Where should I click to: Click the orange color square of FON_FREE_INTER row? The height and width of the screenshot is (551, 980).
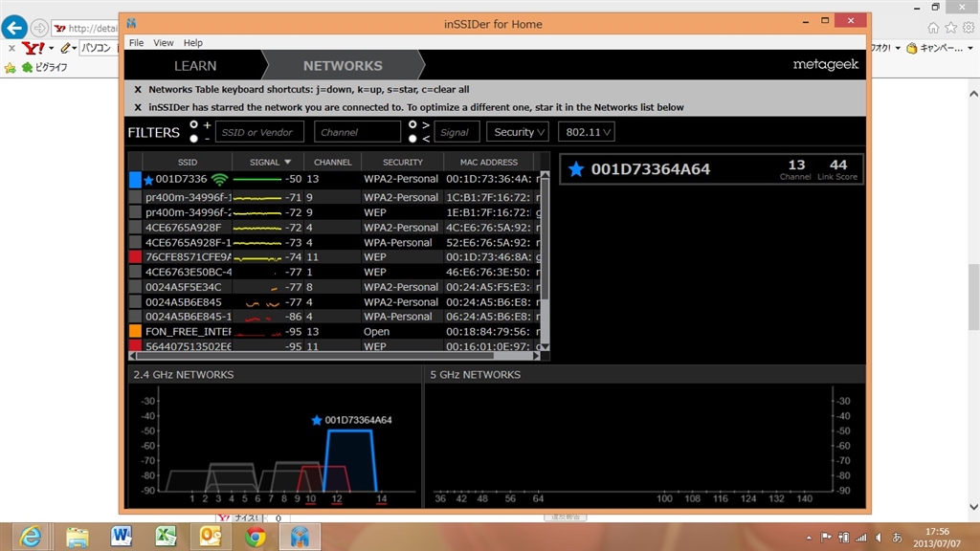pyautogui.click(x=135, y=331)
